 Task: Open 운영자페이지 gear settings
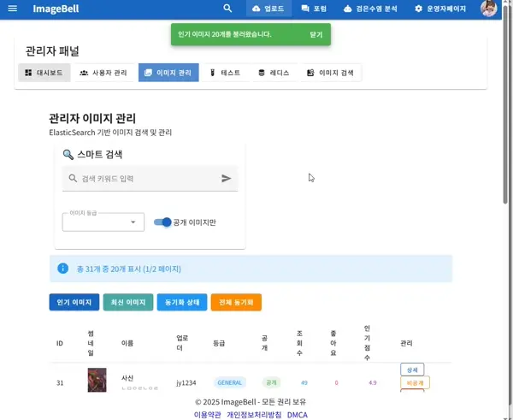[440, 9]
